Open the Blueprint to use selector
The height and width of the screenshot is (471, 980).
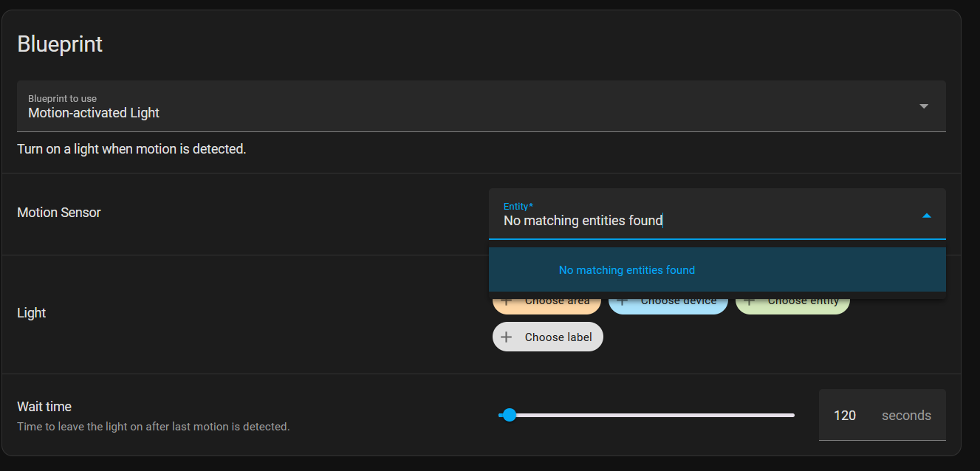[480, 106]
